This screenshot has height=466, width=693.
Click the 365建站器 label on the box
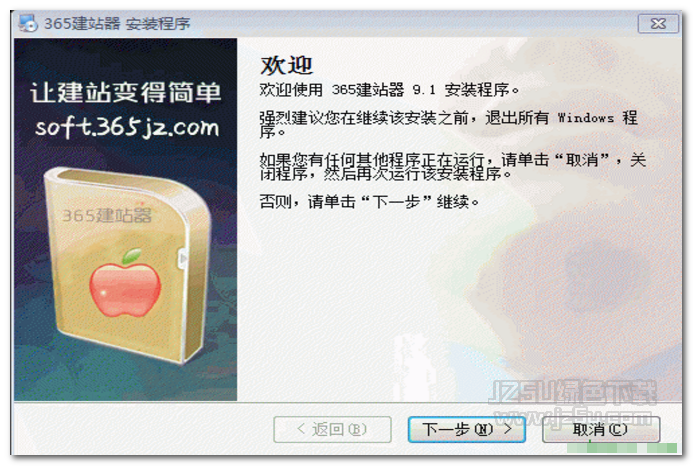click(106, 215)
